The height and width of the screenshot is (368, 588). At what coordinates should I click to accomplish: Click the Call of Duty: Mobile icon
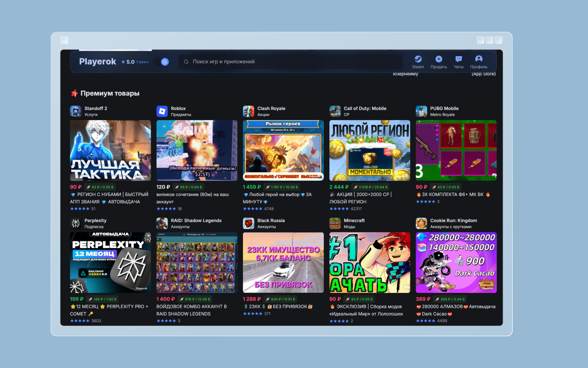[x=335, y=111]
